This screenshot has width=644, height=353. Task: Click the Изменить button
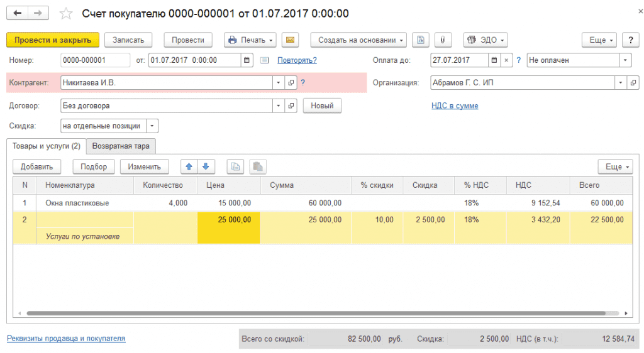click(144, 166)
